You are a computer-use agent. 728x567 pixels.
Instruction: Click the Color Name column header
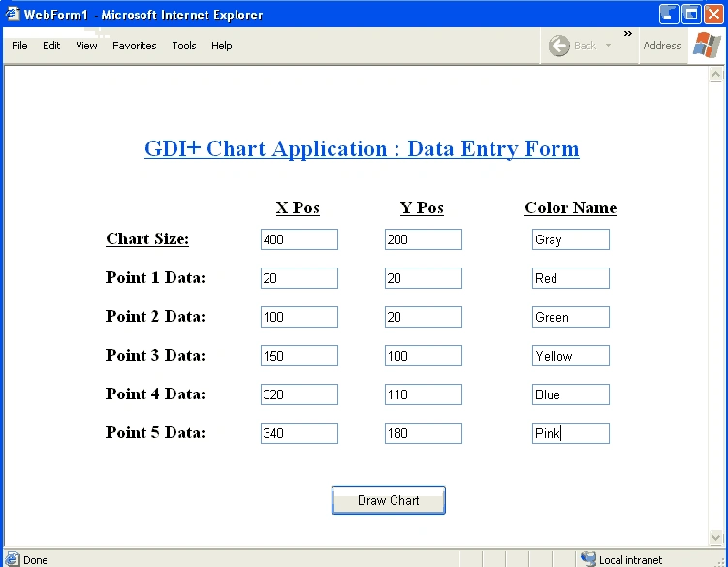point(571,207)
